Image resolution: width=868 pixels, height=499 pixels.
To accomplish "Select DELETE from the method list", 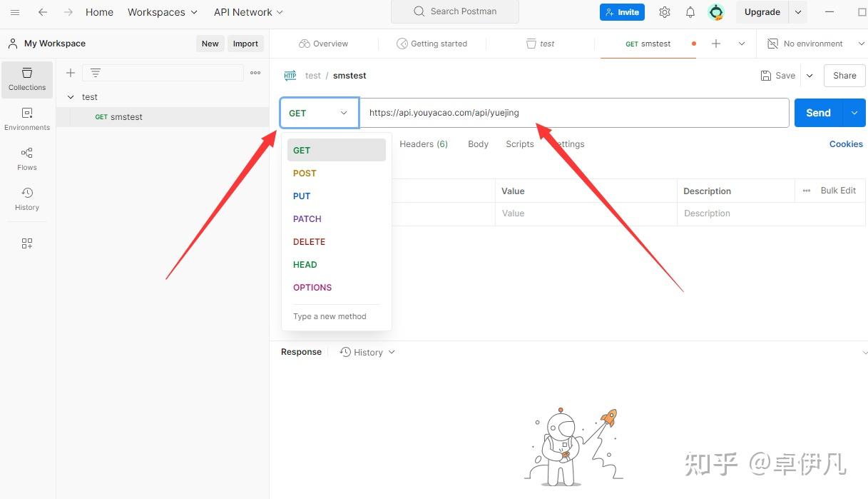I will pyautogui.click(x=337, y=241).
